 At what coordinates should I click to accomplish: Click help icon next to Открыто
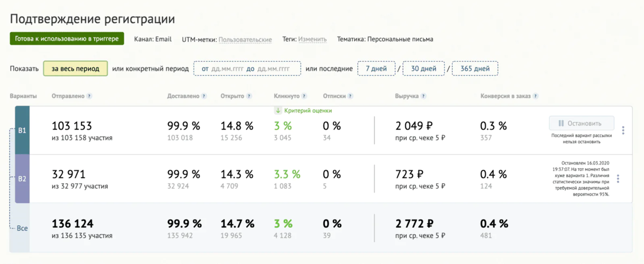tap(249, 96)
